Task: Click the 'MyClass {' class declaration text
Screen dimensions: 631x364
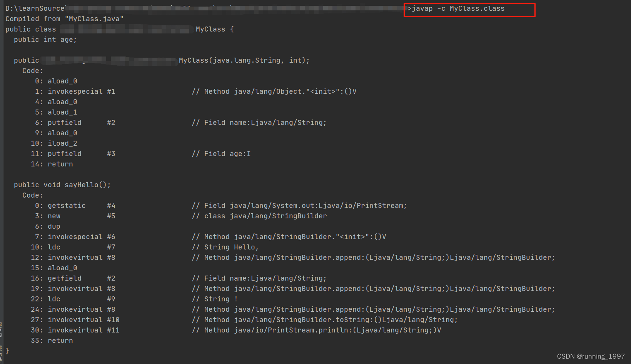Action: click(x=215, y=29)
